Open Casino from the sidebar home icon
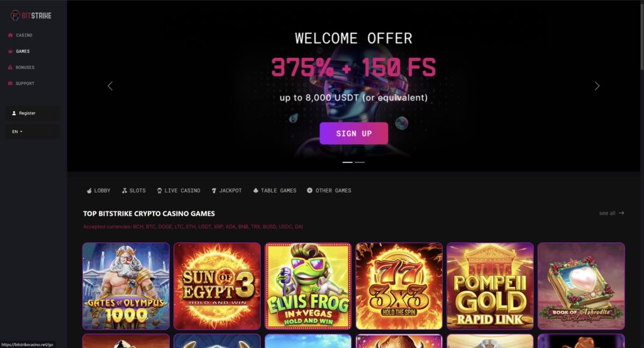Screen dimensions: 644x348 point(10,35)
